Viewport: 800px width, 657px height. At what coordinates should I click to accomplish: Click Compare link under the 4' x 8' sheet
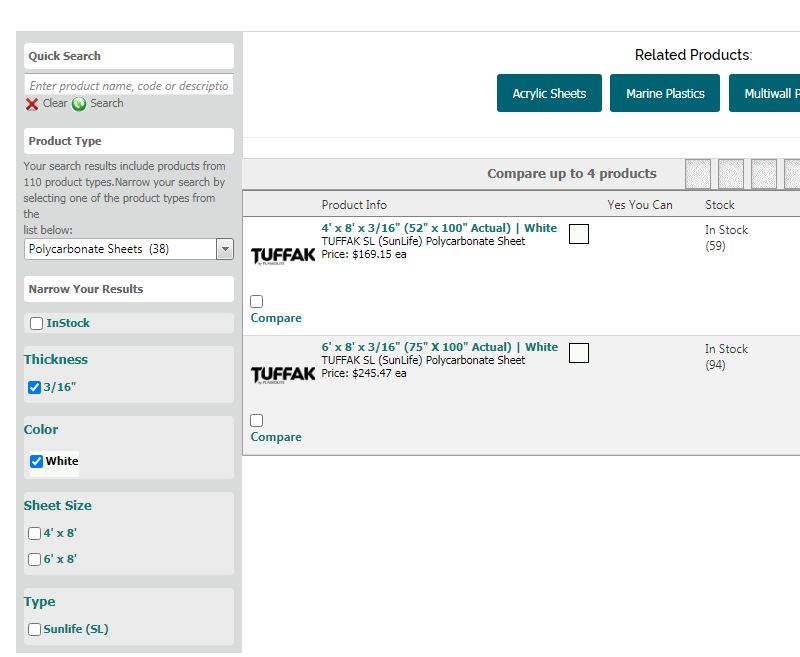276,318
